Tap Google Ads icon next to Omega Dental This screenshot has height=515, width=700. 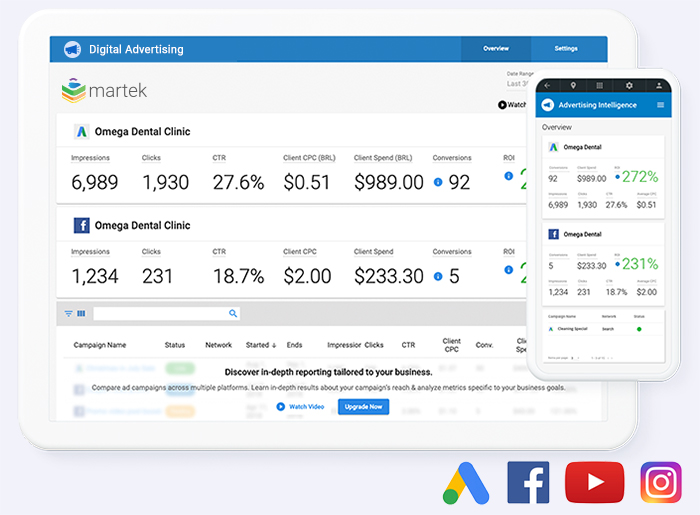coord(554,147)
